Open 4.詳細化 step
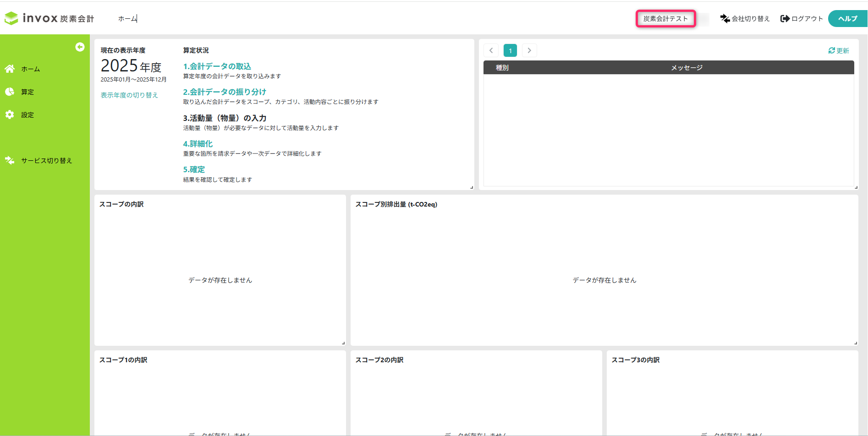Screen dimensions: 868x436 198,144
